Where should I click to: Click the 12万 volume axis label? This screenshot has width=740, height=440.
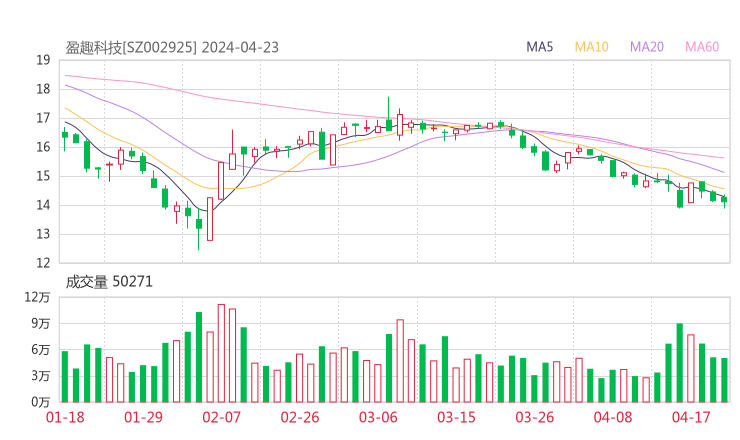click(x=38, y=297)
